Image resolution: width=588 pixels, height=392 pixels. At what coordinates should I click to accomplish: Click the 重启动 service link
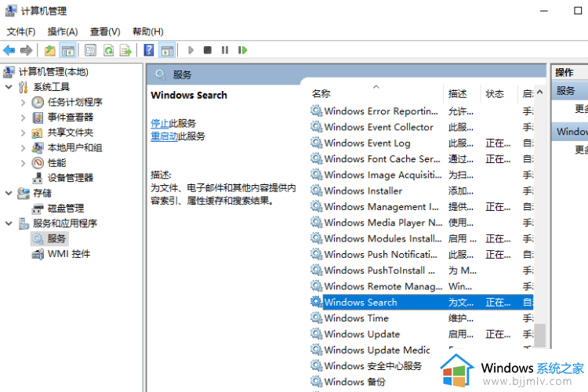coord(165,136)
